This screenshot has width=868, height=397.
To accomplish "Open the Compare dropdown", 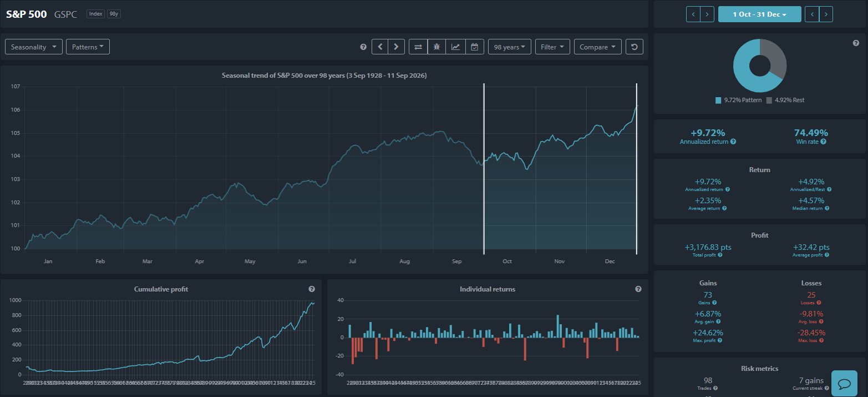I will [597, 47].
